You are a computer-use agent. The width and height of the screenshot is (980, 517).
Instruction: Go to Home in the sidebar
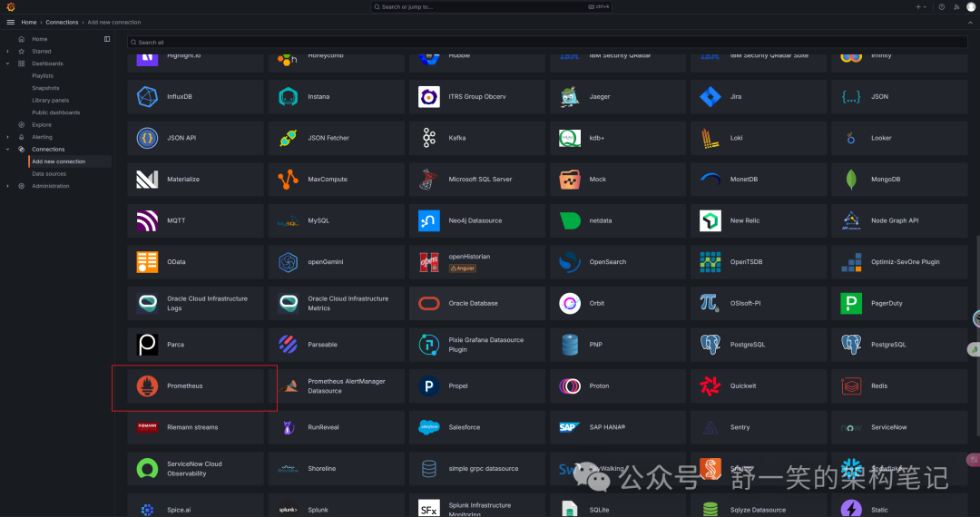39,39
